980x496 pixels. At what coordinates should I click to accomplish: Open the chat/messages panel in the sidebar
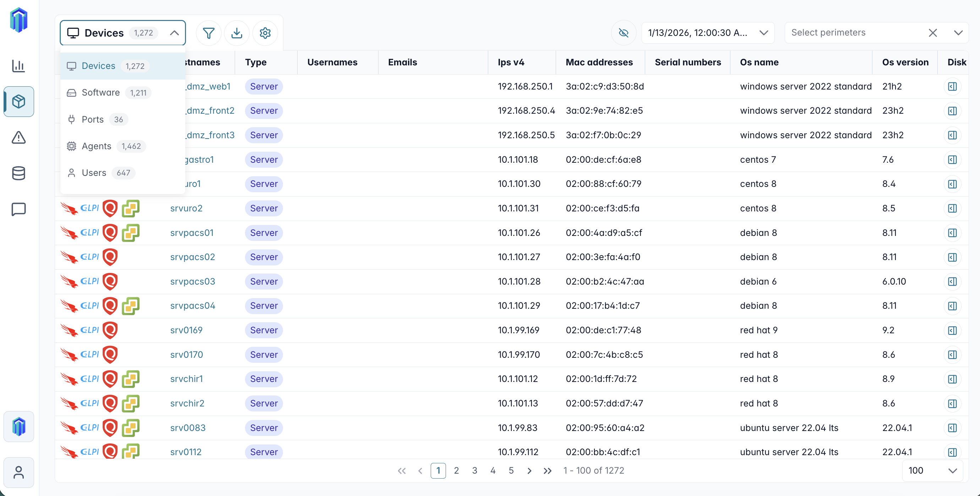click(x=18, y=209)
